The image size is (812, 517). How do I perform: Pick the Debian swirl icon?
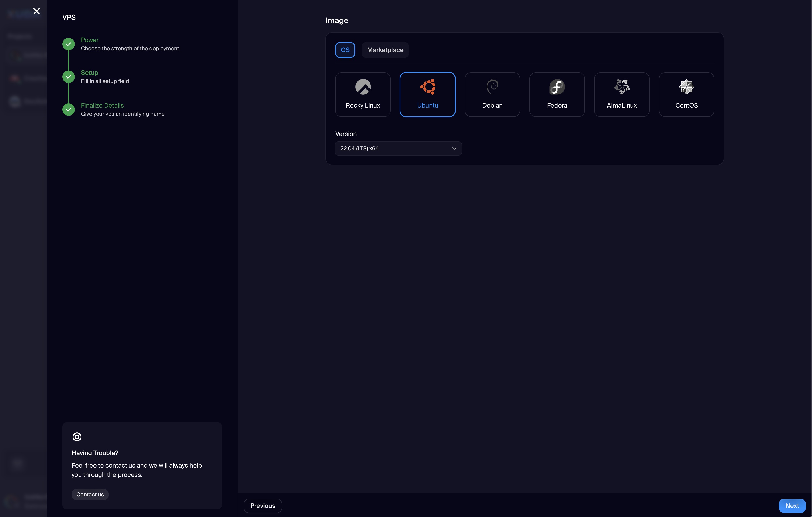point(492,87)
